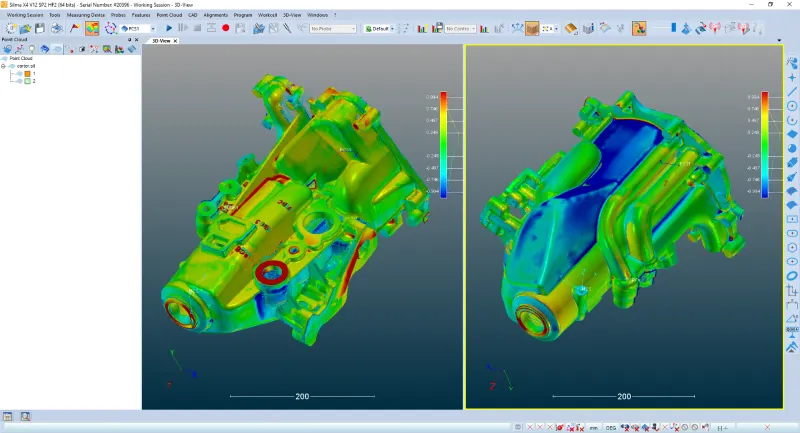Click the red flag icon in toolbar
Image resolution: width=800 pixels, height=433 pixels.
click(x=74, y=28)
